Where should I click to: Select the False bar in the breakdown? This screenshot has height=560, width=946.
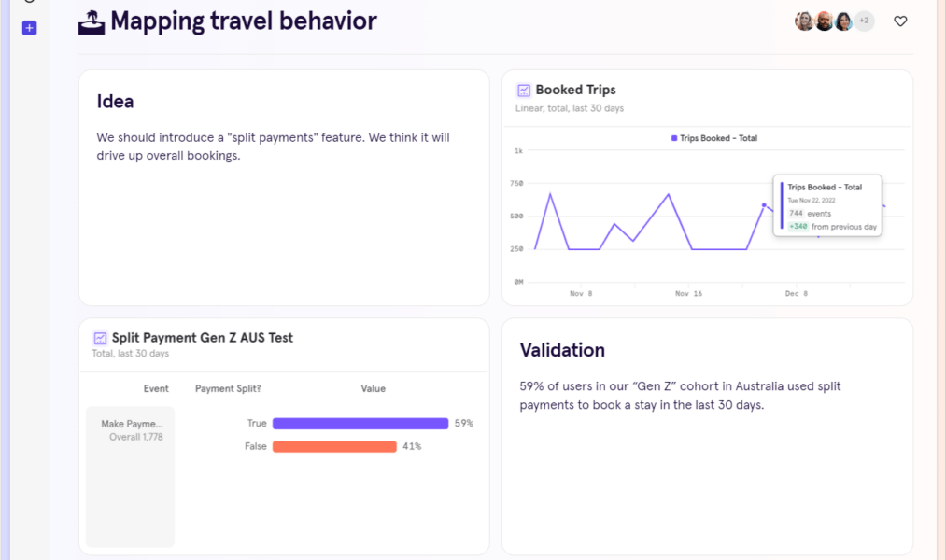click(334, 446)
